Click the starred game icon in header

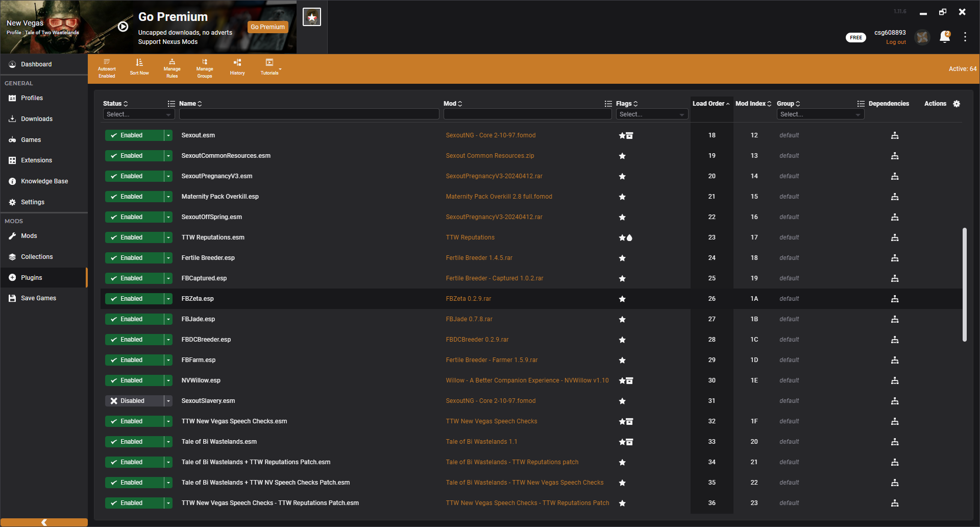312,17
